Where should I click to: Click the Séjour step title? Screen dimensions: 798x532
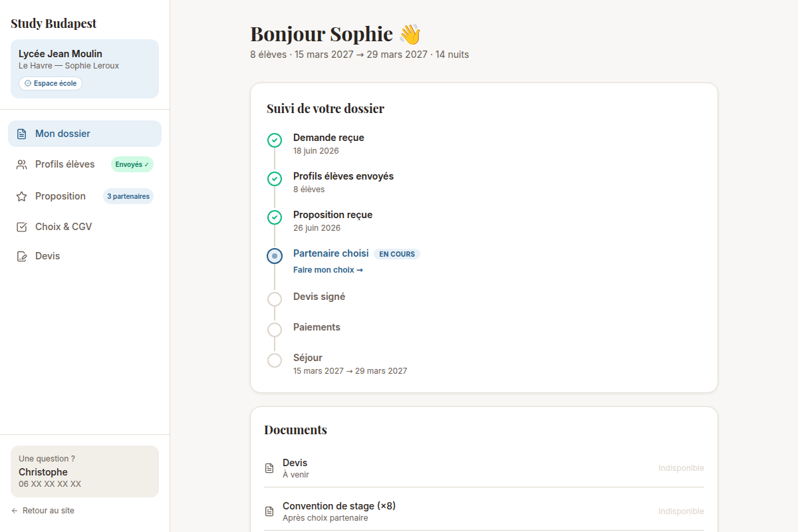(x=308, y=358)
